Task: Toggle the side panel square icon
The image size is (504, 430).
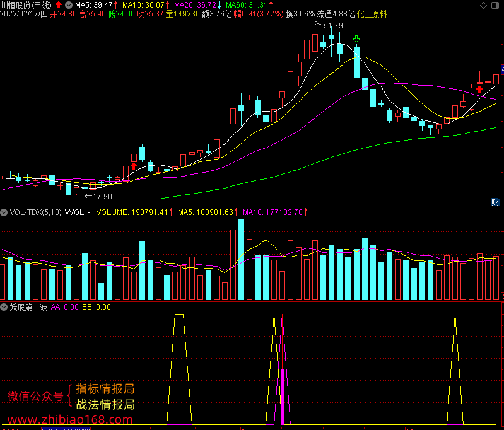Action: click(495, 5)
